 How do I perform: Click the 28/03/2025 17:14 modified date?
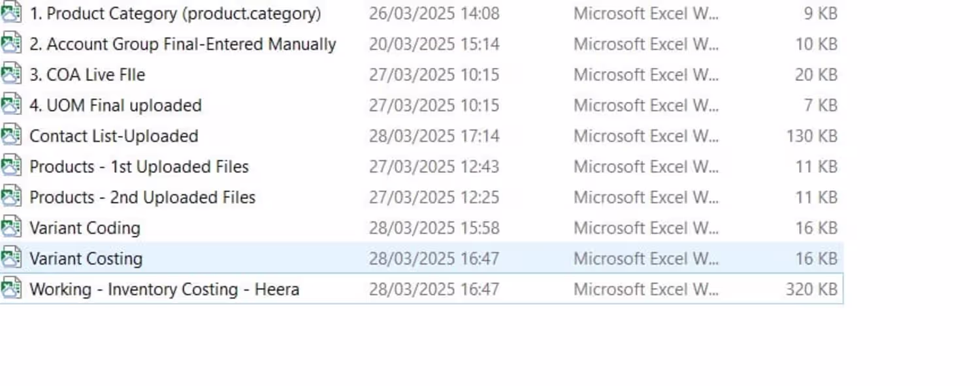click(434, 137)
